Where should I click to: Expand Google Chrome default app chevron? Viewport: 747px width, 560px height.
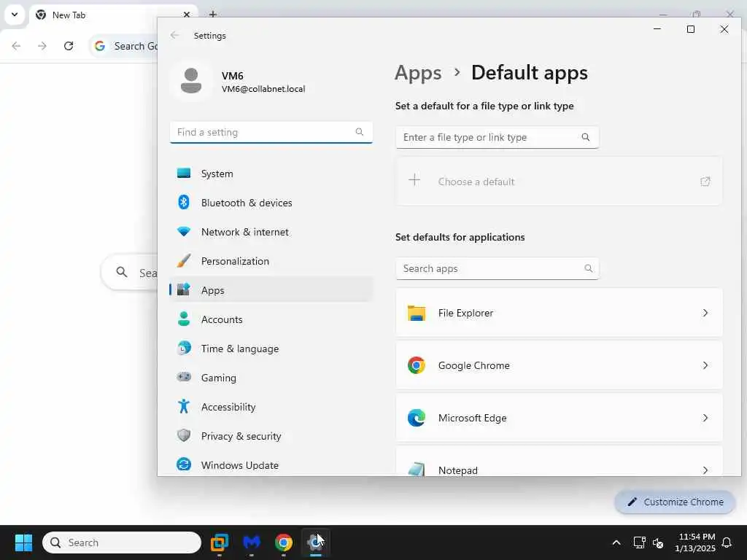705,365
